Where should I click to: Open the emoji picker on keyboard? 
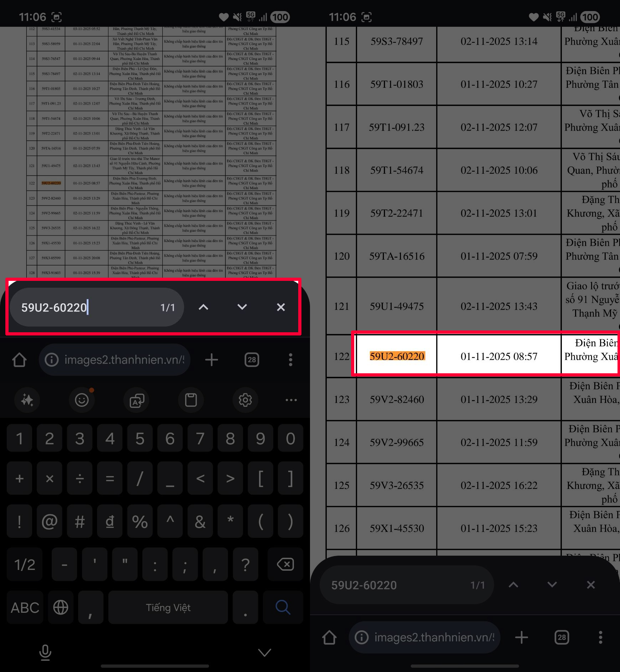(x=82, y=400)
